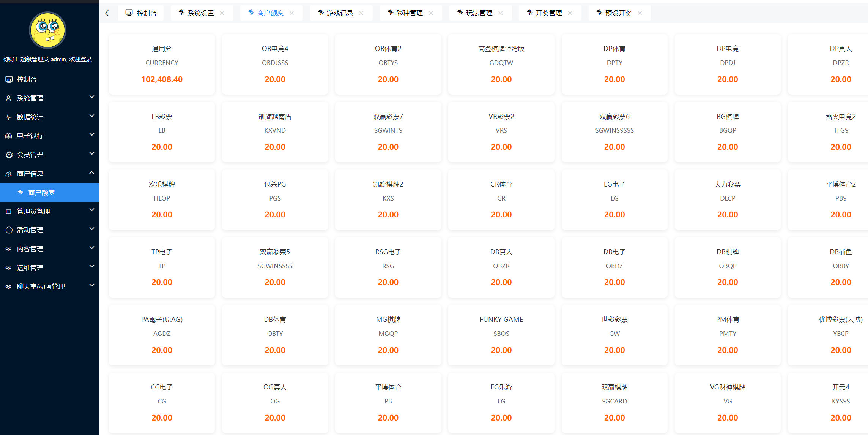This screenshot has height=435, width=868.
Task: Switch to the 开奖管理 tab
Action: [548, 13]
